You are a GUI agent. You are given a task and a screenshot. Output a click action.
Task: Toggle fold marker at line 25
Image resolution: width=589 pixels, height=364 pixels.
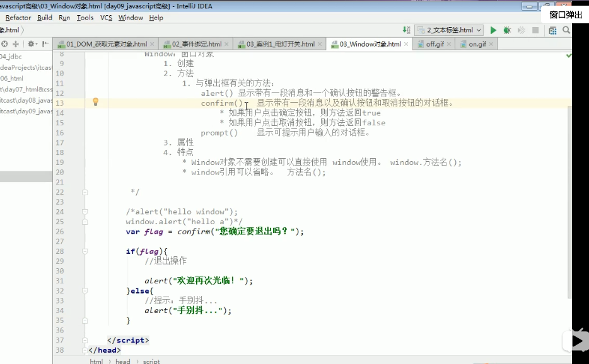click(x=85, y=222)
